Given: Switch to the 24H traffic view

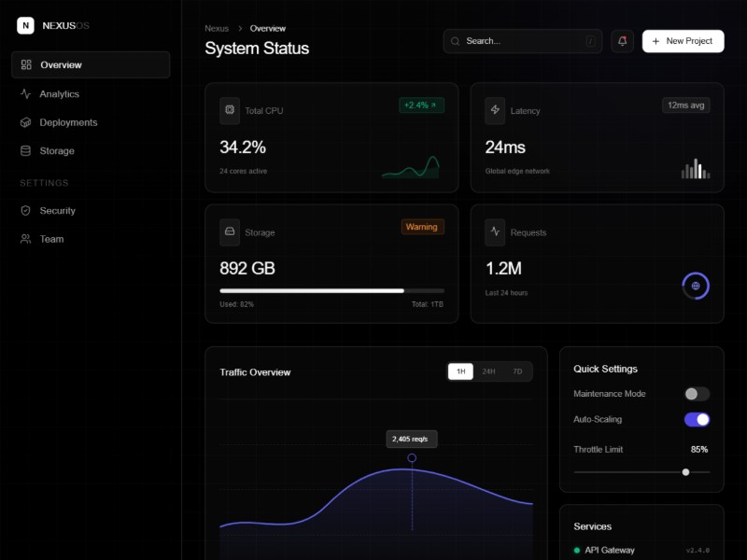Looking at the screenshot, I should click(x=489, y=371).
